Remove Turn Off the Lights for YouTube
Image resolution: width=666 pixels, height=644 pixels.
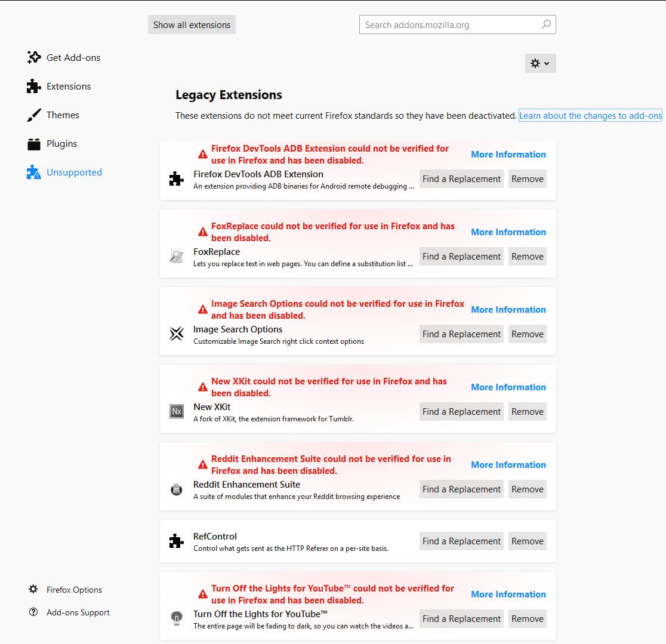pyautogui.click(x=527, y=618)
